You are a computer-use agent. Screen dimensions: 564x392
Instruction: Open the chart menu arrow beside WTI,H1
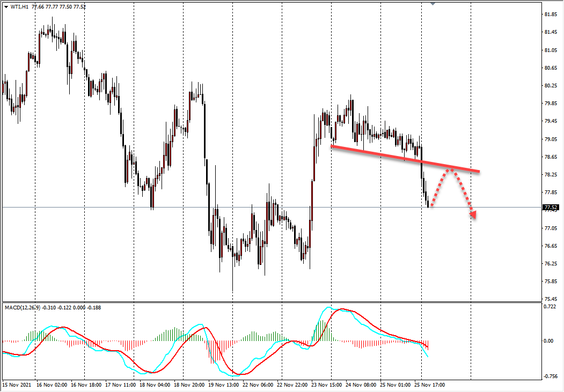click(6, 7)
